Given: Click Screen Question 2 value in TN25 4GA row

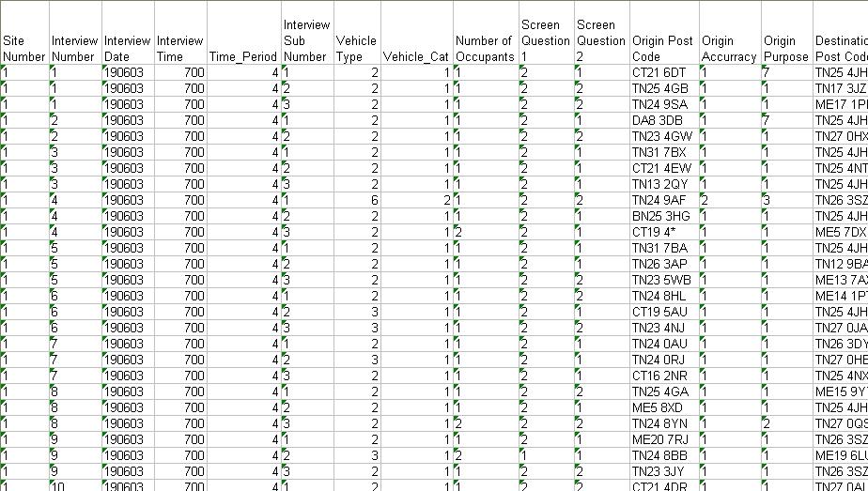Looking at the screenshot, I should coord(602,392).
